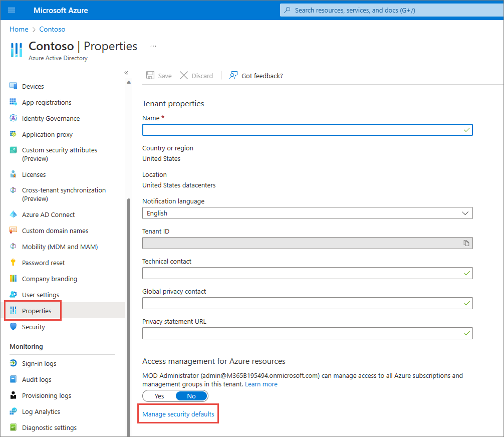Open Properties in the sidebar
The image size is (504, 437).
(37, 311)
